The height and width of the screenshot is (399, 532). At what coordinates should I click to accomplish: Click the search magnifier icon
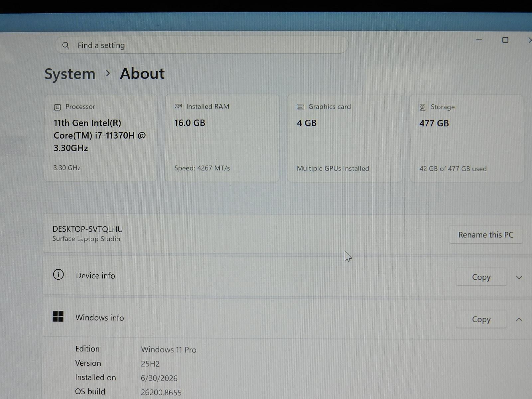coord(66,45)
